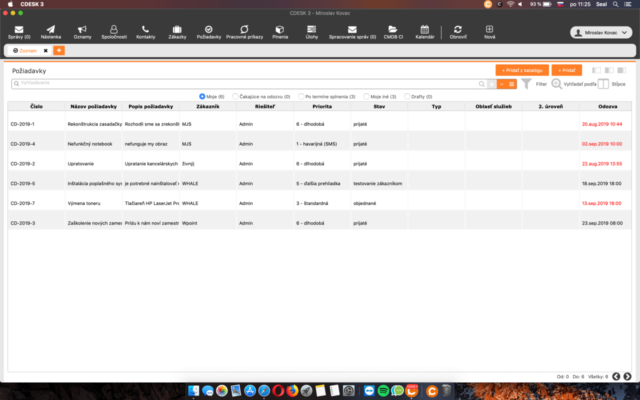Clear search with the grey X button
Screen dimensions: 640x400
tap(492, 84)
